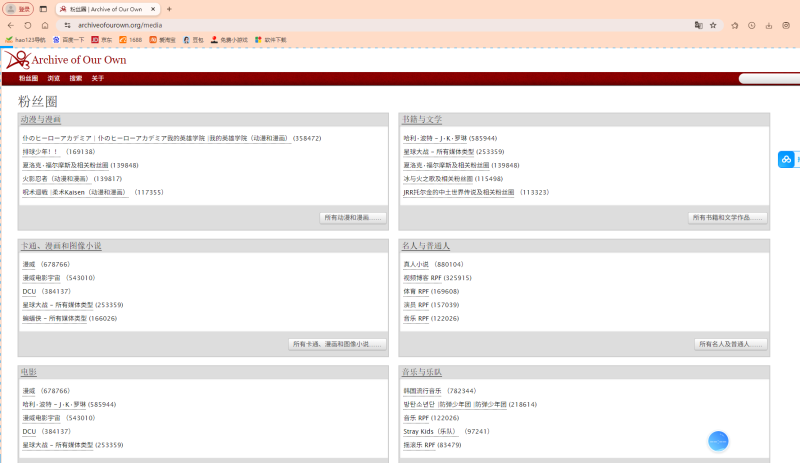Click 所有名人及普通人 button
The width and height of the screenshot is (800, 463).
coord(730,344)
